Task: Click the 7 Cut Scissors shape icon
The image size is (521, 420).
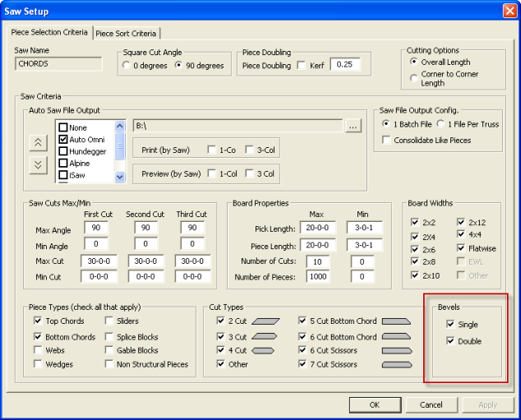Action: point(397,364)
